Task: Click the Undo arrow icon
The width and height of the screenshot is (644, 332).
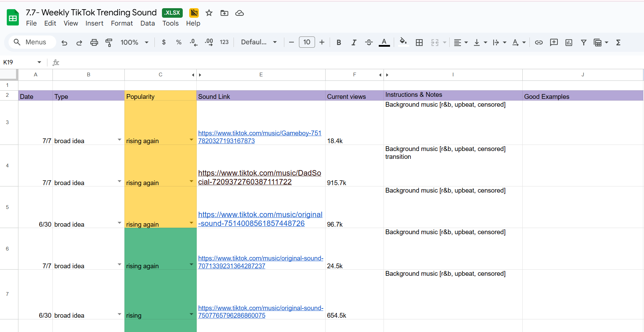Action: pyautogui.click(x=64, y=43)
